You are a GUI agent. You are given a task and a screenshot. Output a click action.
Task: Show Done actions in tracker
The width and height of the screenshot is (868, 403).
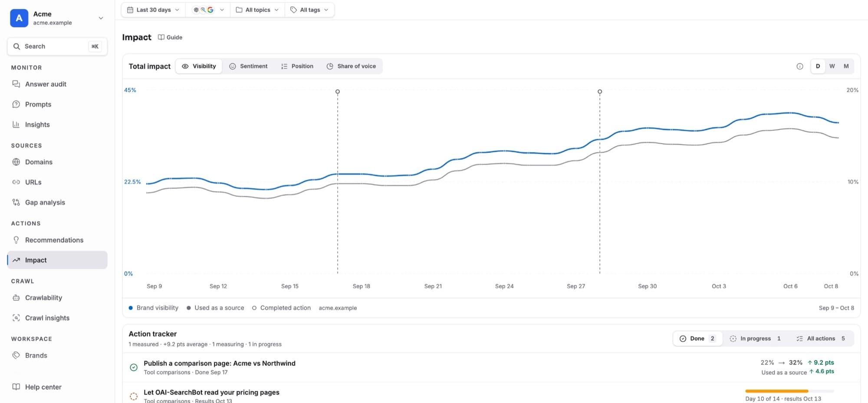(x=697, y=339)
